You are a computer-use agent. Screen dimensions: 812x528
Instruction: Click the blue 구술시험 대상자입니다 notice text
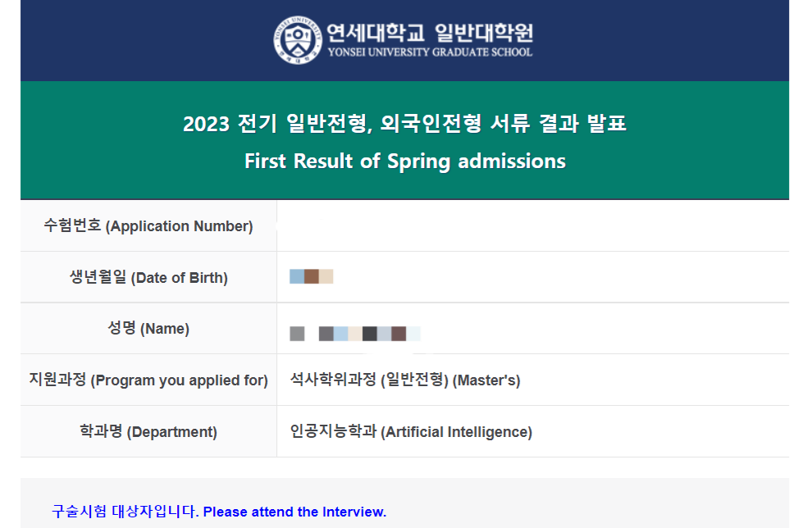[x=124, y=512]
